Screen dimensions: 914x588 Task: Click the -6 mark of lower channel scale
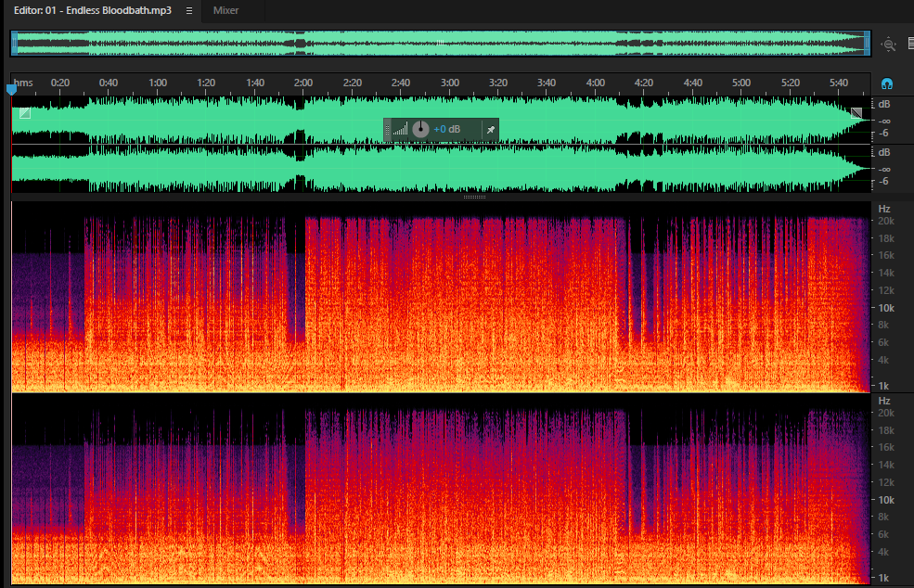884,181
